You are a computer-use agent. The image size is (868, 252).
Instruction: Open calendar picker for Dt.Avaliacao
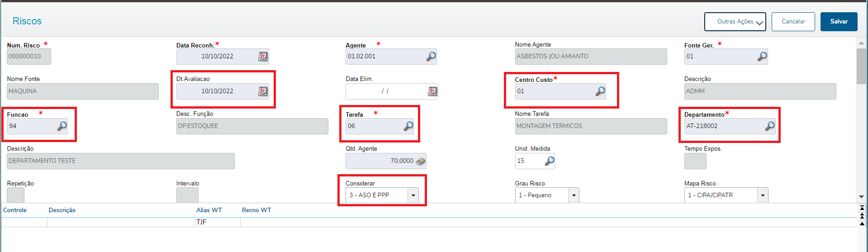[x=263, y=91]
